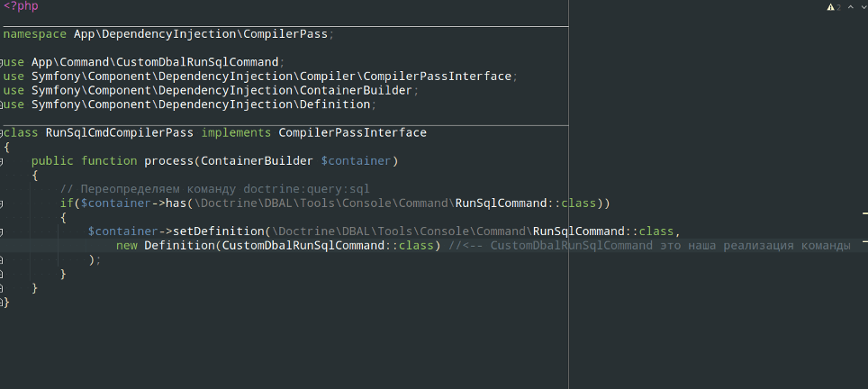868x389 pixels.
Task: Collapse the use imports block
Action: 2,62
